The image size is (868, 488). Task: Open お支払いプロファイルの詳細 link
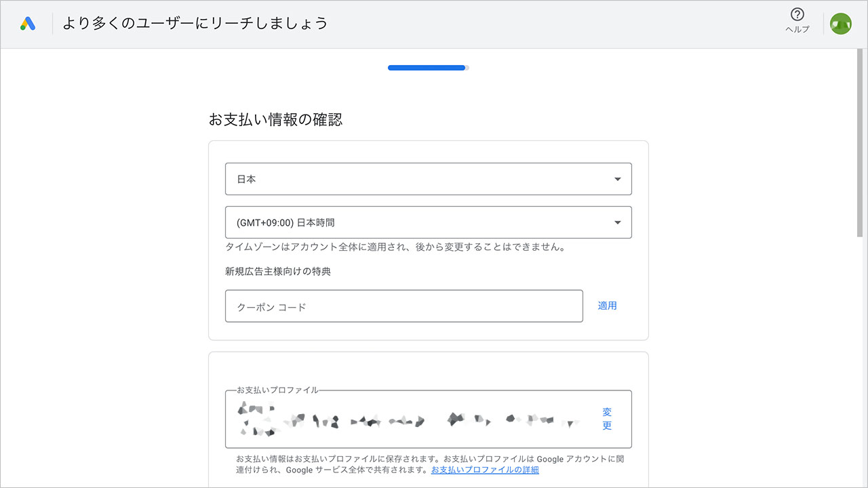(x=484, y=469)
